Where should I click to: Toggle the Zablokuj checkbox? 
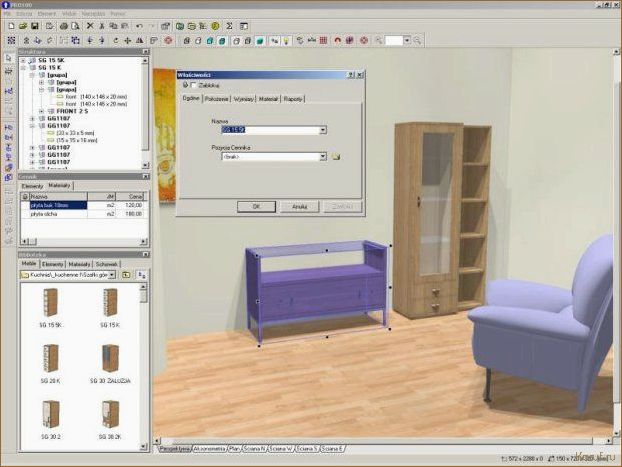(x=193, y=86)
